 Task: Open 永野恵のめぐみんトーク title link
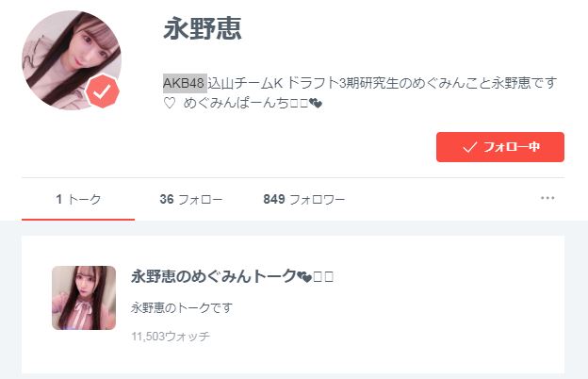tap(232, 276)
